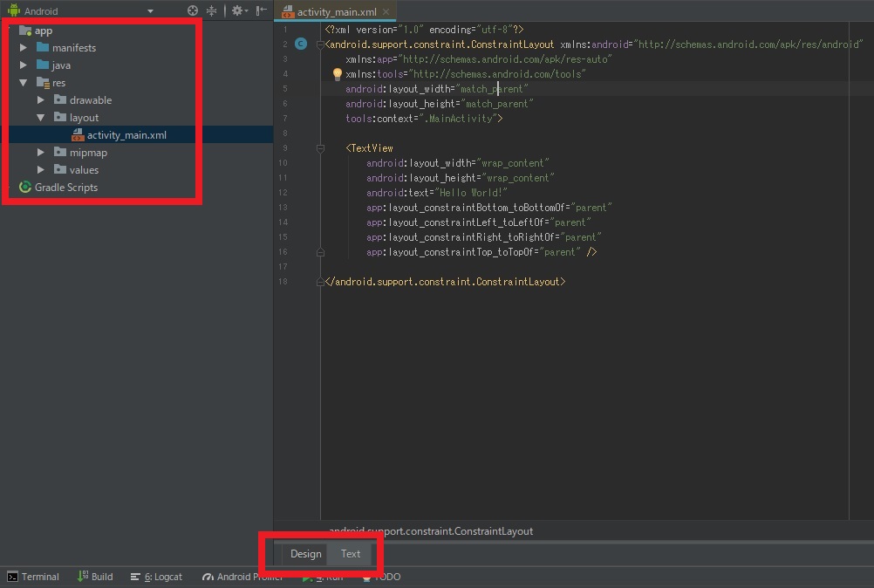The image size is (874, 588).
Task: Expand the values folder
Action: [x=41, y=169]
